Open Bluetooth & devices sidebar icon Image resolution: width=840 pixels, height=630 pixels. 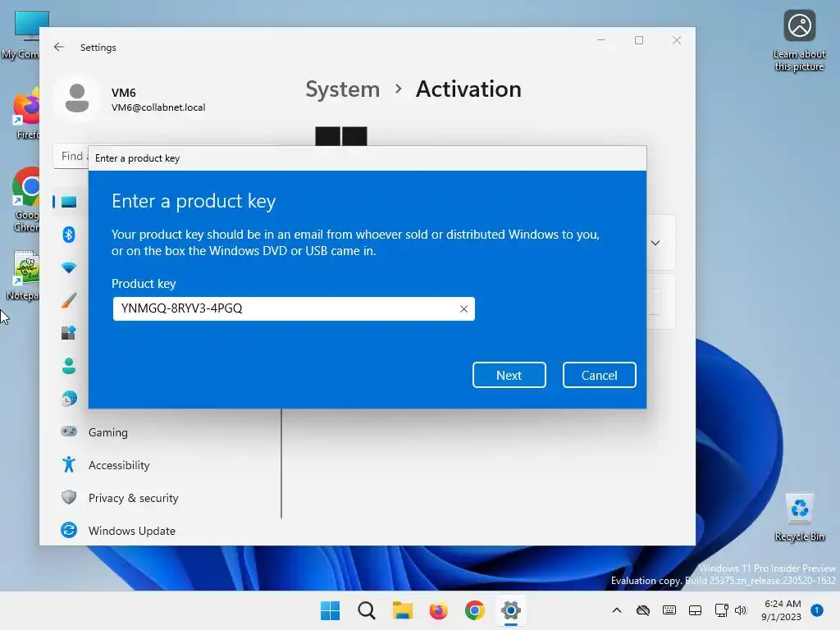(69, 235)
